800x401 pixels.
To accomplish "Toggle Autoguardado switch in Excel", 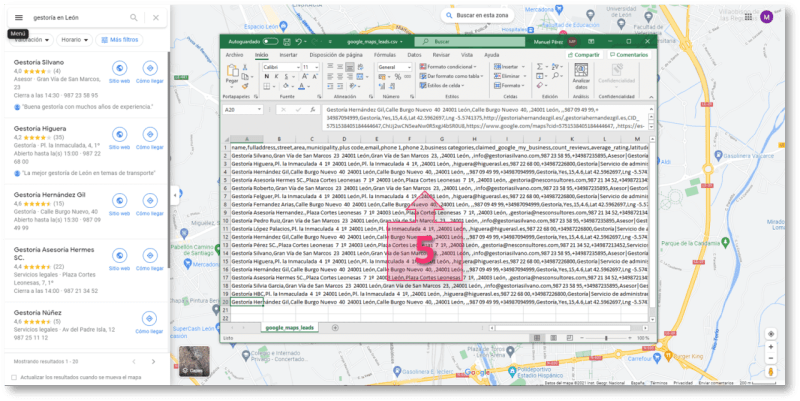I will tap(270, 41).
